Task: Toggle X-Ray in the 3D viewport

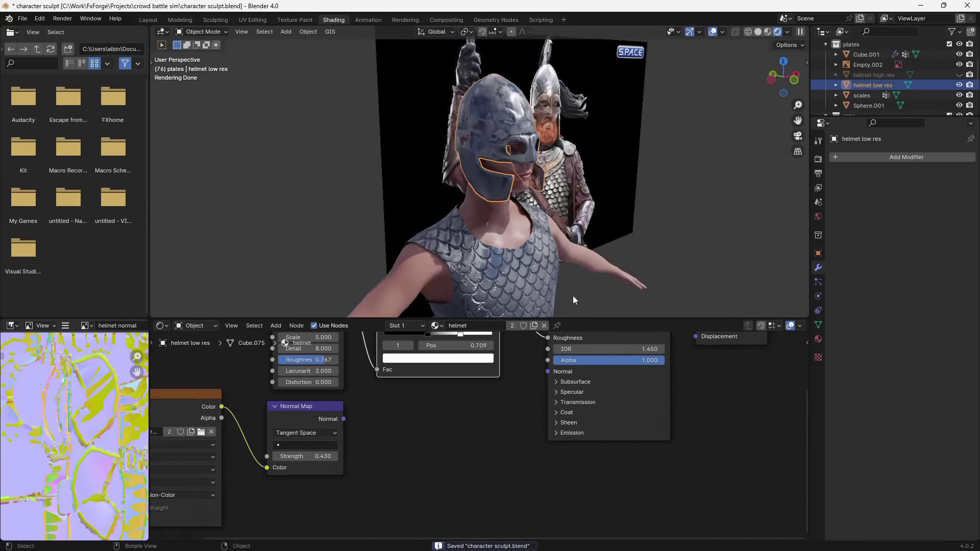Action: (x=735, y=32)
